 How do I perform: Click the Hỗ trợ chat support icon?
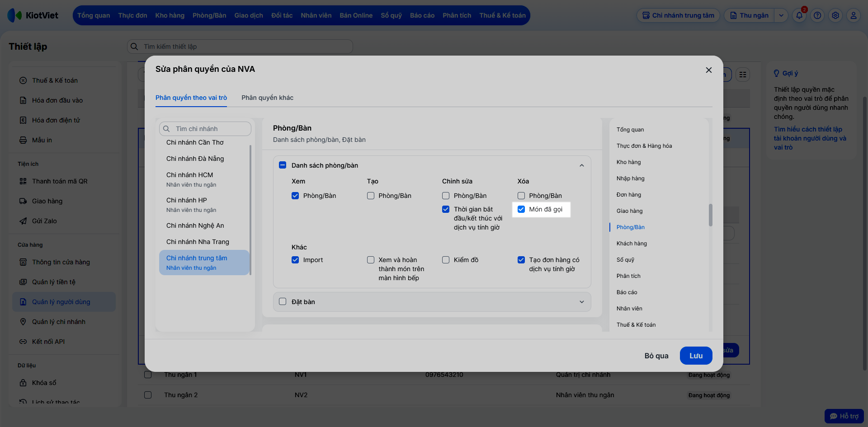[x=844, y=416]
